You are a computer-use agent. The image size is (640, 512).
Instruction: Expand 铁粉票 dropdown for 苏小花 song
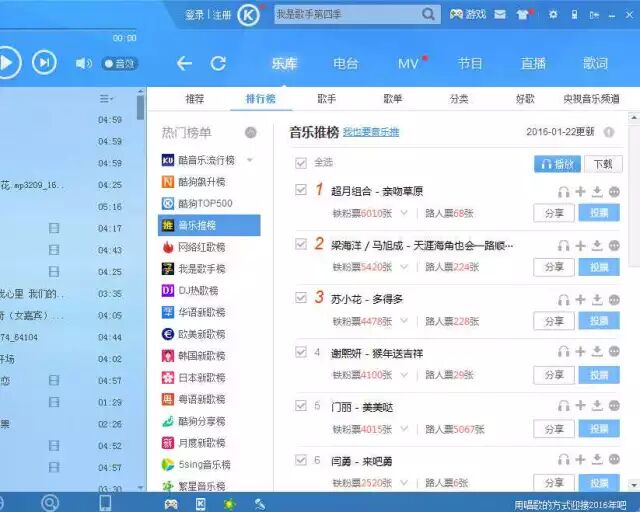coord(404,321)
